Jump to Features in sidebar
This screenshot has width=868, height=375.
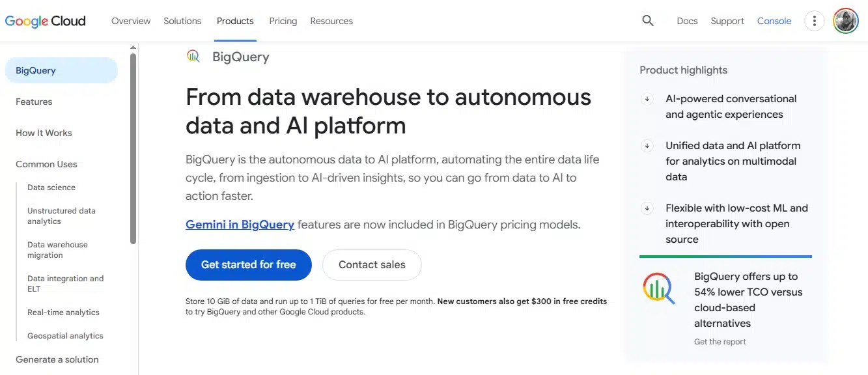click(34, 102)
